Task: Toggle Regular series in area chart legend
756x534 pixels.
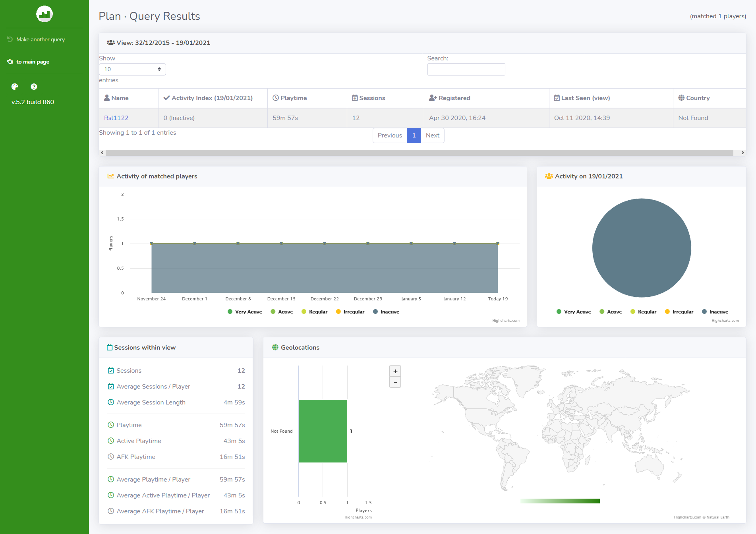Action: click(315, 312)
